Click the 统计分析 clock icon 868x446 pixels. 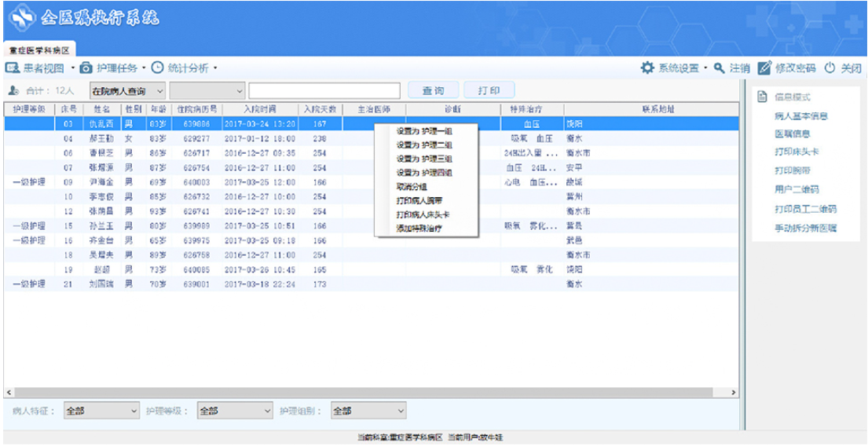(x=158, y=68)
